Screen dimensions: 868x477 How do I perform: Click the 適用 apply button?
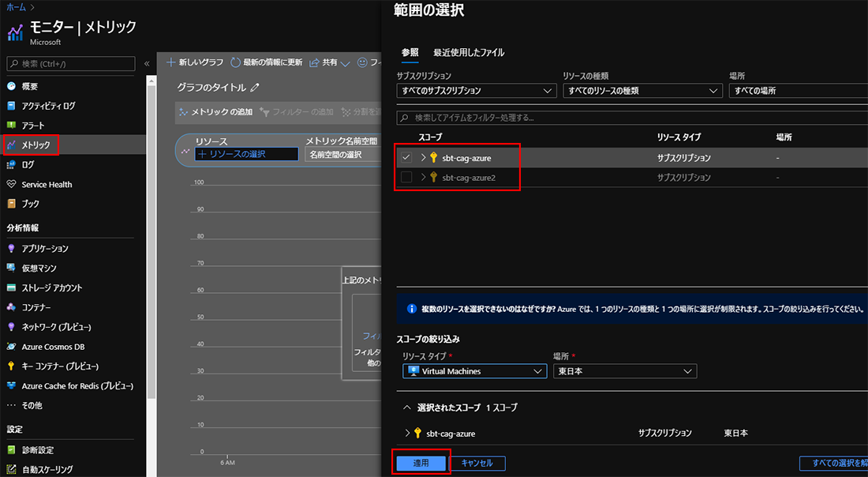click(x=421, y=463)
